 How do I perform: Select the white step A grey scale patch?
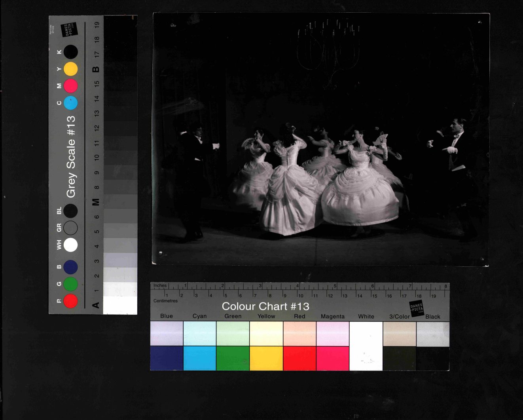coord(120,305)
